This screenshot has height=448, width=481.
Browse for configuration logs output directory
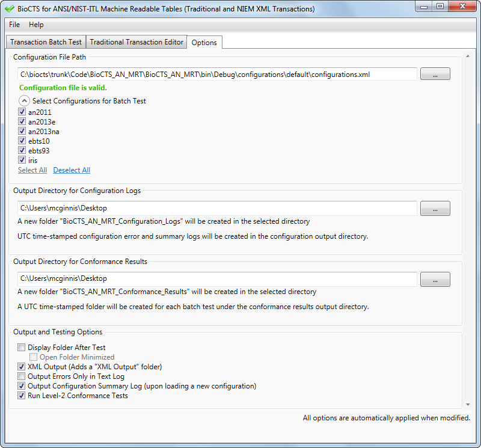click(x=435, y=208)
